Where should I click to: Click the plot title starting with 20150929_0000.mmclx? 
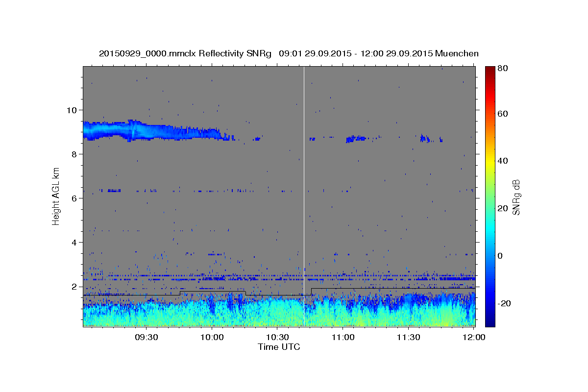289,54
